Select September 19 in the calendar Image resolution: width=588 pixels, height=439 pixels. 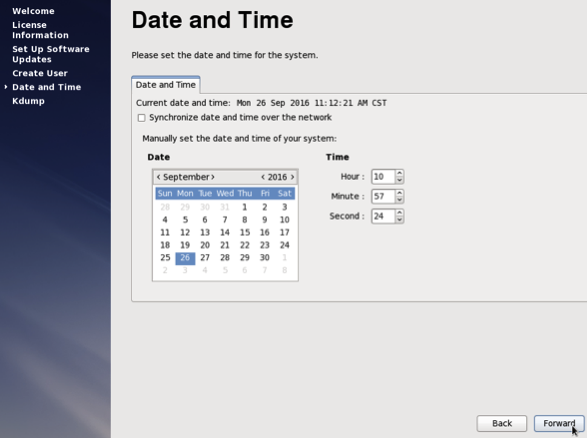[185, 246]
